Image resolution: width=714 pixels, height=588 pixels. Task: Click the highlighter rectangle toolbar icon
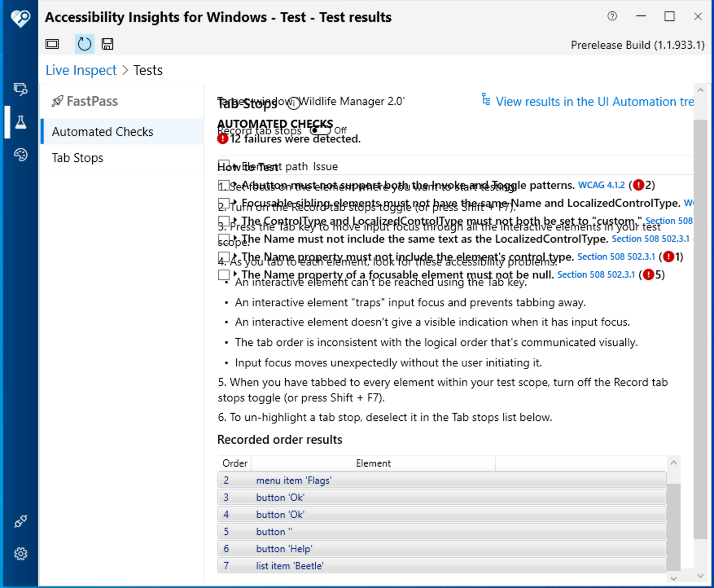click(52, 44)
